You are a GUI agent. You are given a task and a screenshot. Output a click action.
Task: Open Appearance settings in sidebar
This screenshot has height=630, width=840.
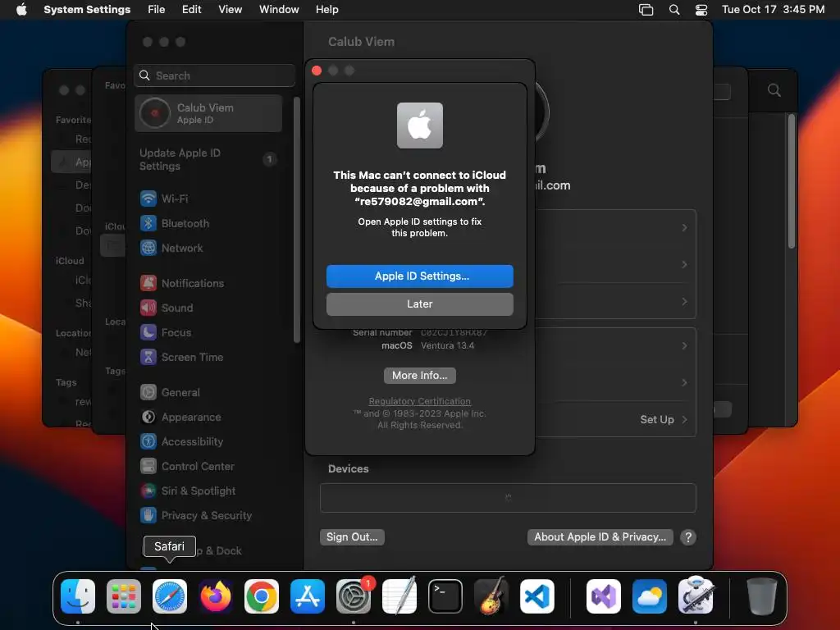[x=180, y=418]
